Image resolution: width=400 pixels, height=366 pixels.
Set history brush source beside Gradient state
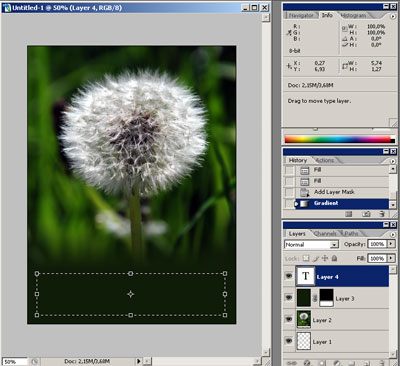290,203
